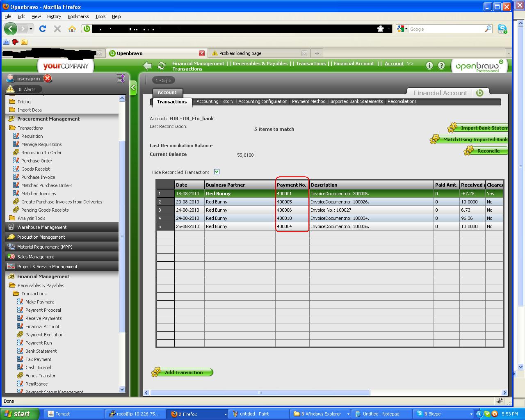
Task: Open Bookmarks menu in Firefox
Action: [x=78, y=16]
